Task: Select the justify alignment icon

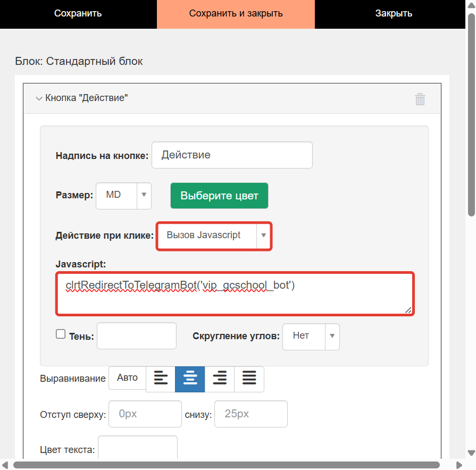Action: (x=249, y=379)
